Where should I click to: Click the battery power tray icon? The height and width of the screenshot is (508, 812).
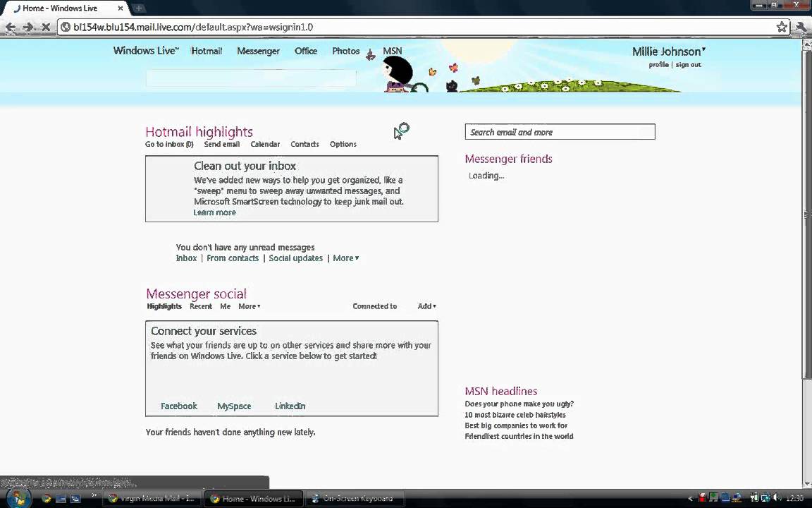754,499
